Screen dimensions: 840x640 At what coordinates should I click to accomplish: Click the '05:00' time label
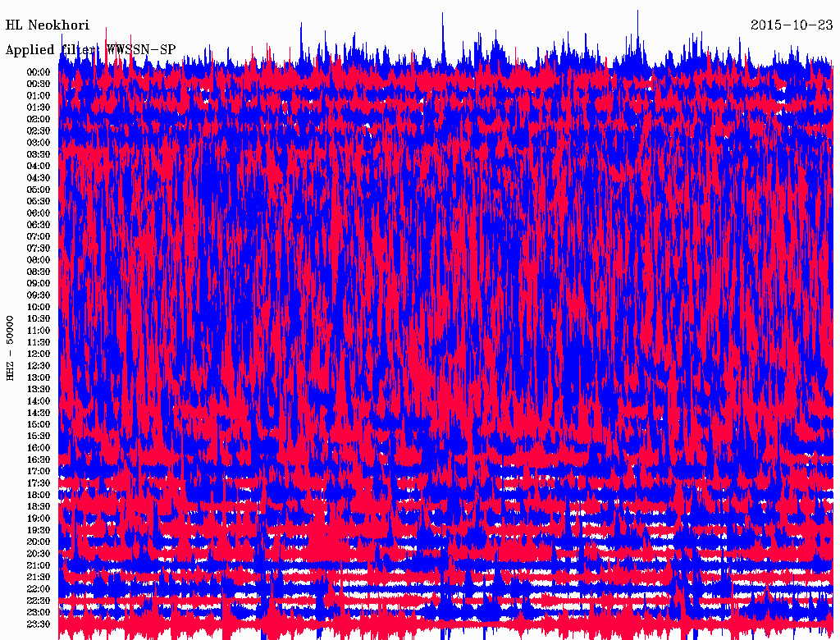pos(39,190)
